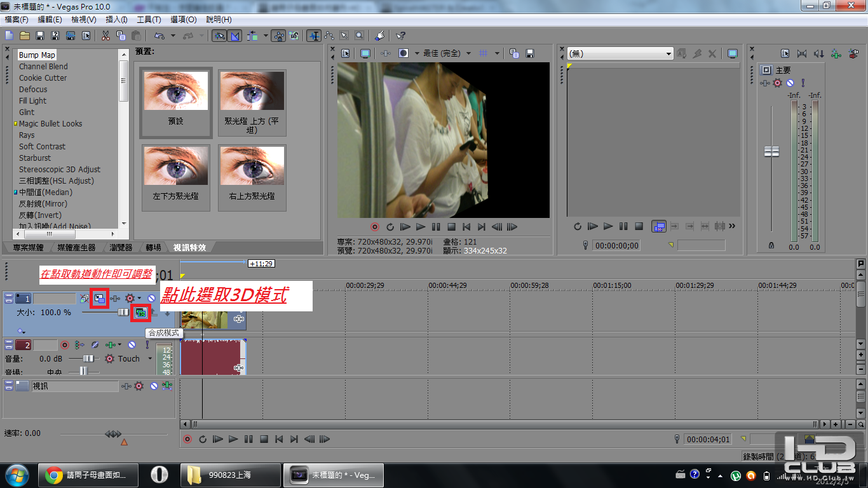This screenshot has height=488, width=868.
Task: Toggle Lock Envelopes to Events button
Action: coord(278,36)
